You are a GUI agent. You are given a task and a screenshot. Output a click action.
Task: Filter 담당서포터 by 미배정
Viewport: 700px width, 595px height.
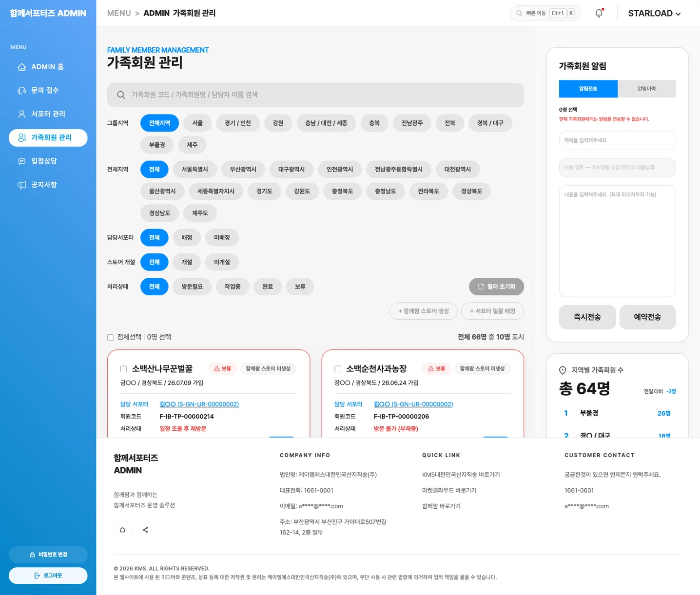click(222, 237)
